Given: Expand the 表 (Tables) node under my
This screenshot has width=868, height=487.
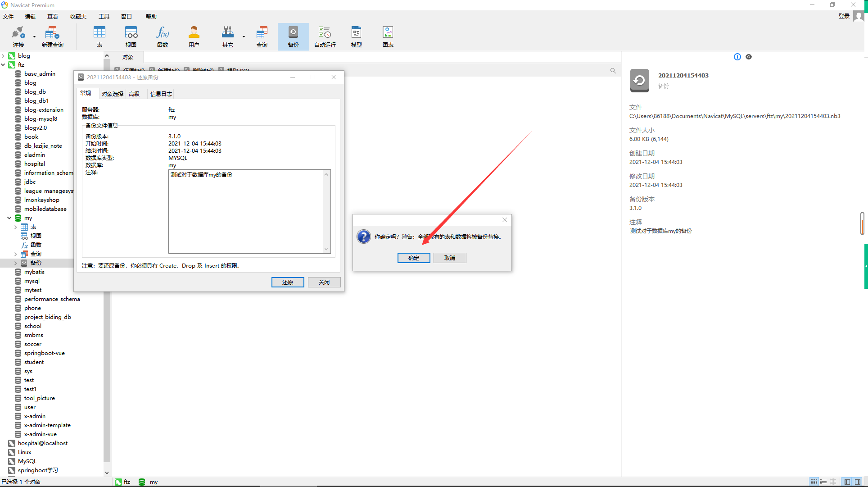Looking at the screenshot, I should point(16,227).
